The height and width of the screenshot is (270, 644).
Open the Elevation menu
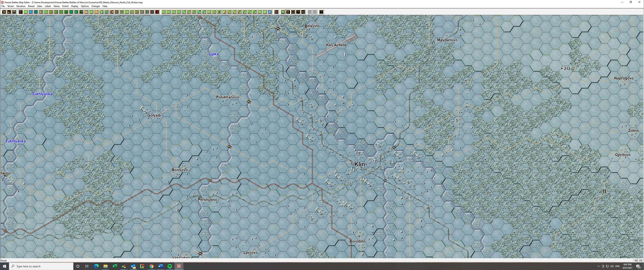(21, 6)
